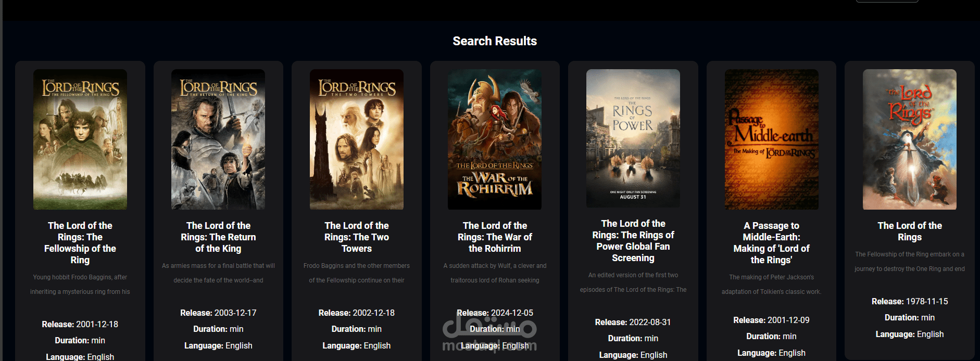Click release date 2024-12-05
The image size is (980, 361).
click(x=512, y=313)
